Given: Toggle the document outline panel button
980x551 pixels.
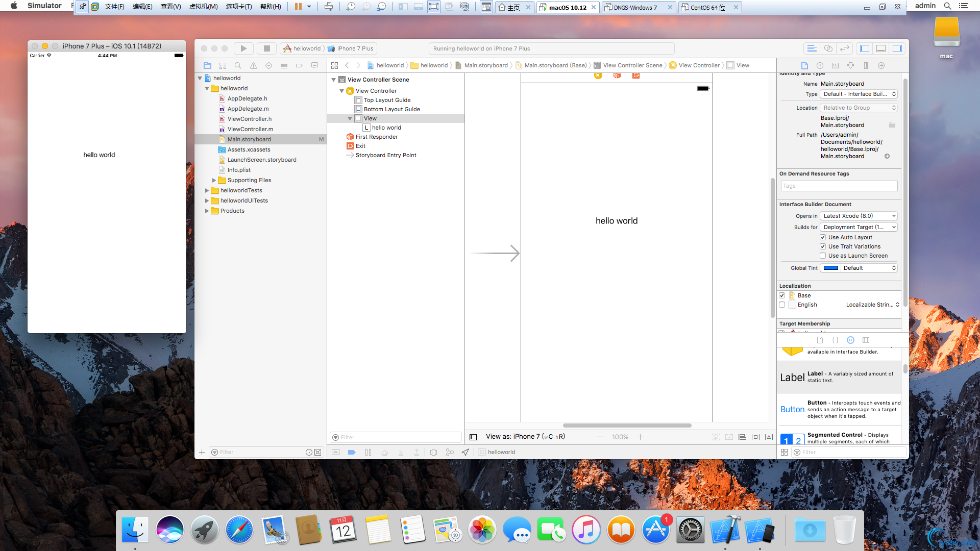Looking at the screenshot, I should [473, 437].
